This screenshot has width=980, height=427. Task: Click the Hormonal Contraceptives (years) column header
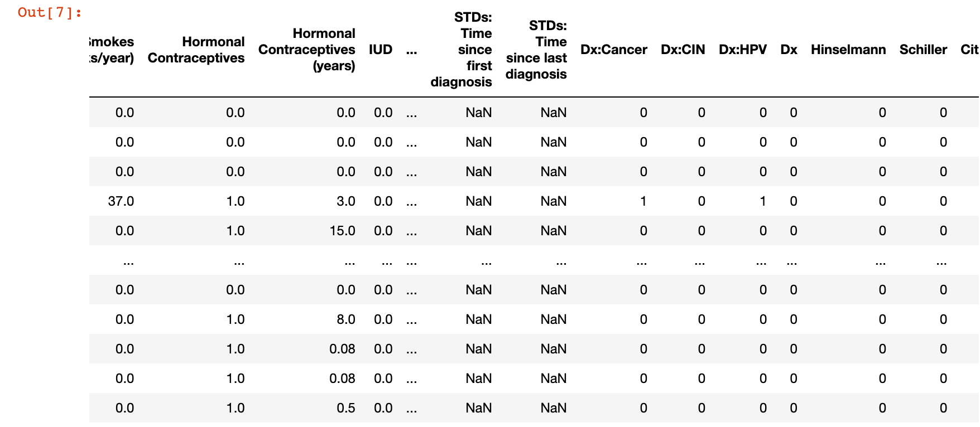coord(307,50)
